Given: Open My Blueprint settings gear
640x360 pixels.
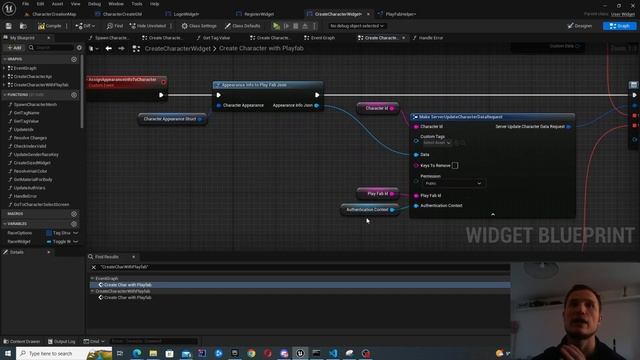Looking at the screenshot, I should 79,48.
